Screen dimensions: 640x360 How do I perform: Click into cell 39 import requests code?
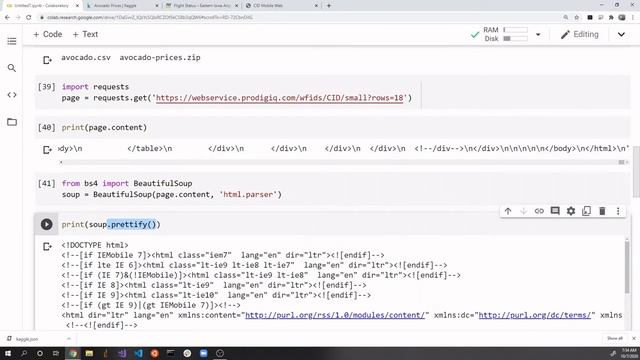click(x=241, y=92)
